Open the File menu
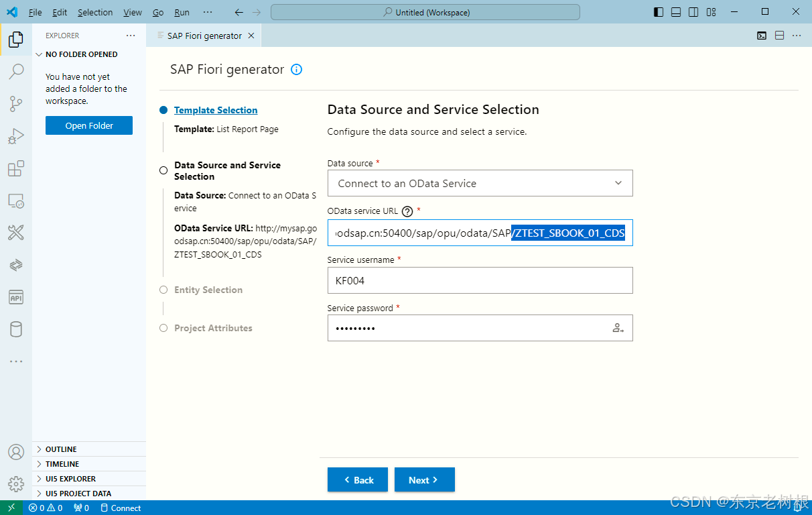The height and width of the screenshot is (515, 812). [x=36, y=12]
